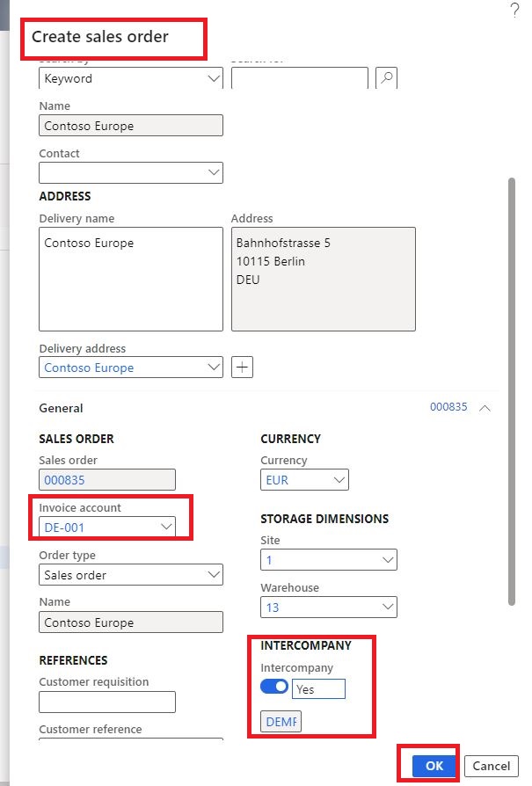Click the Cancel button
This screenshot has width=532, height=786.
491,766
